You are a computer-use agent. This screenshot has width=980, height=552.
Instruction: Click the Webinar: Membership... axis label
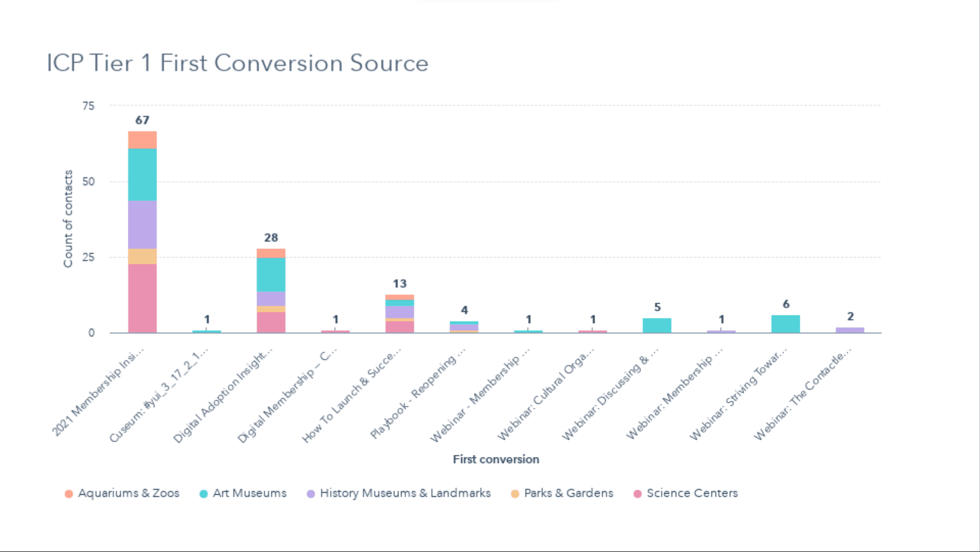(x=675, y=394)
